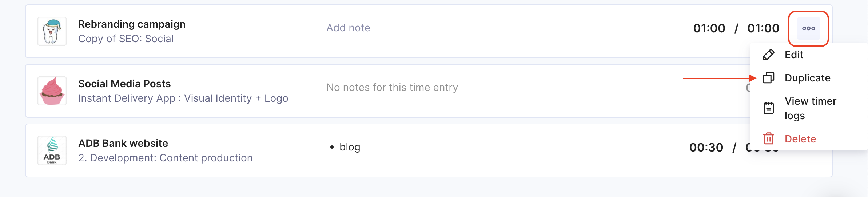Click the Copy of SEO: Social task label
Screen dimensions: 868x197
(126, 39)
